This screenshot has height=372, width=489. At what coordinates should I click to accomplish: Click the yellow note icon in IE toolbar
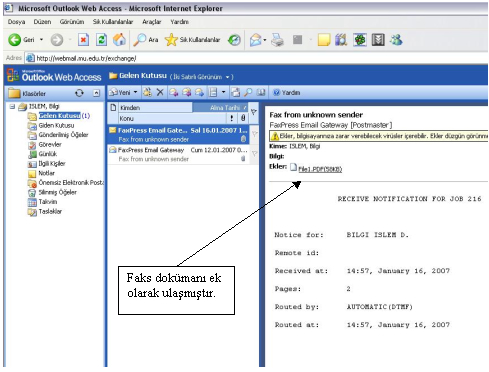[323, 40]
